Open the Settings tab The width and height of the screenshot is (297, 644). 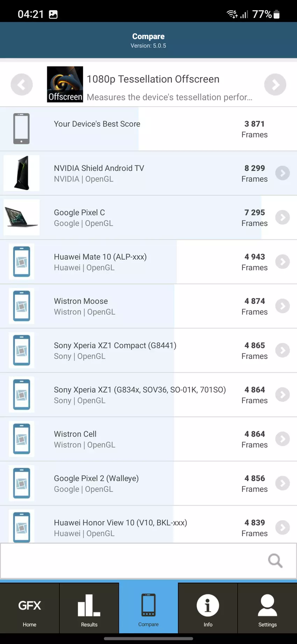[267, 609]
